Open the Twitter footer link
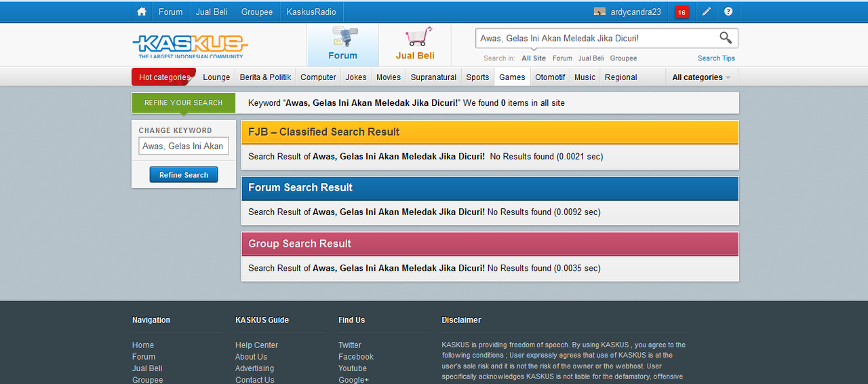The image size is (868, 384). (350, 345)
